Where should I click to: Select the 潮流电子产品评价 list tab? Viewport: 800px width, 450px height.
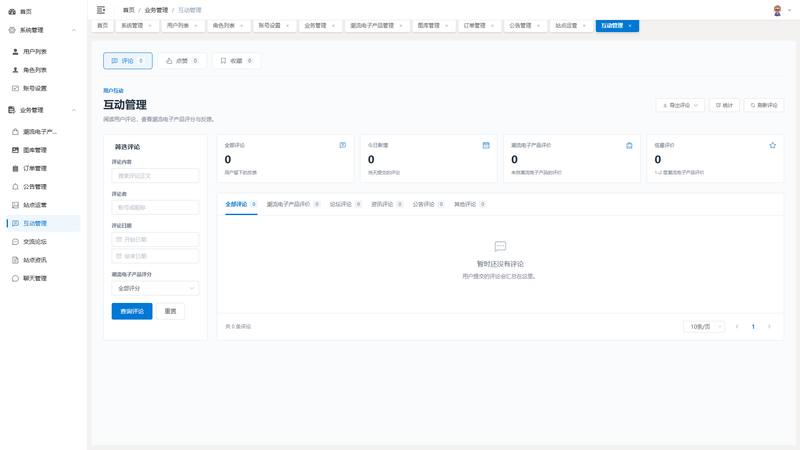coord(293,204)
